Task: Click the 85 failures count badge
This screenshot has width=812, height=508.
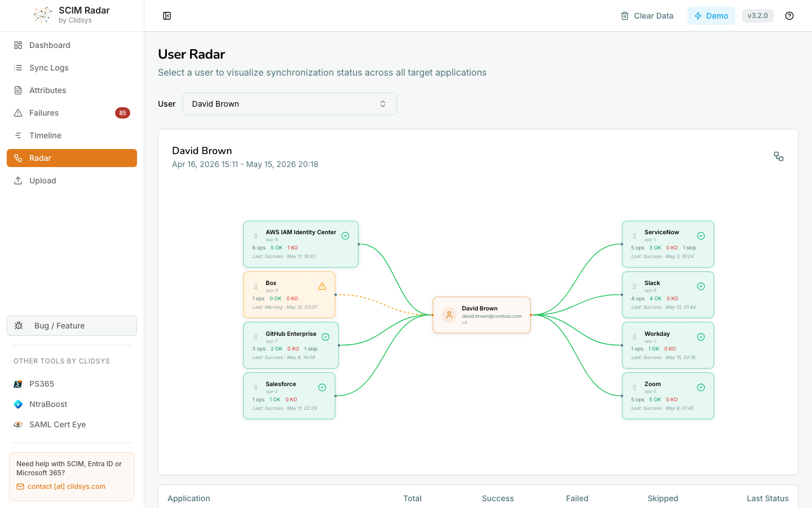Action: pos(122,113)
